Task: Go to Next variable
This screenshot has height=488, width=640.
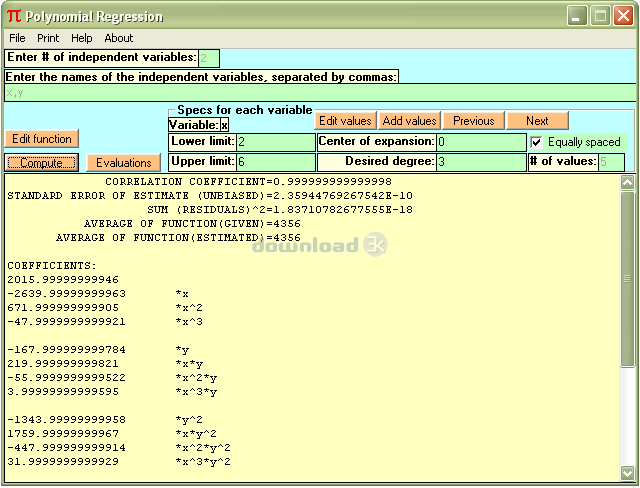Action: [537, 121]
